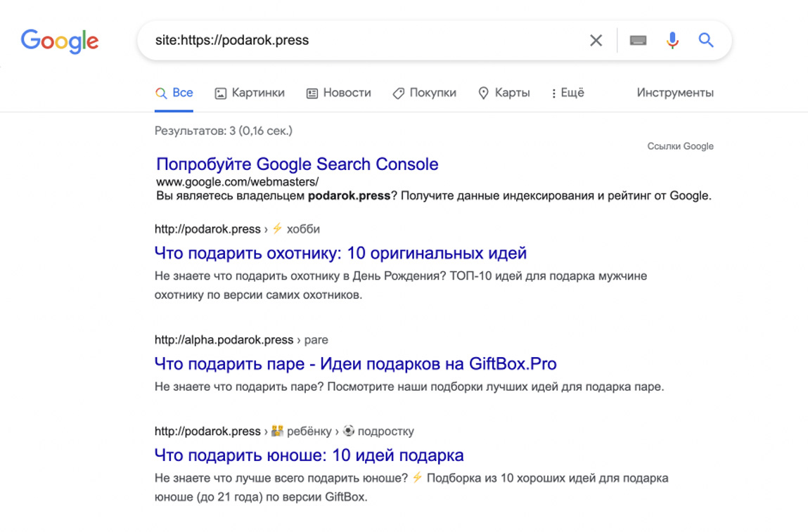Open Что подарить юноше: 10 идей подарка
The height and width of the screenshot is (532, 808).
click(x=309, y=455)
